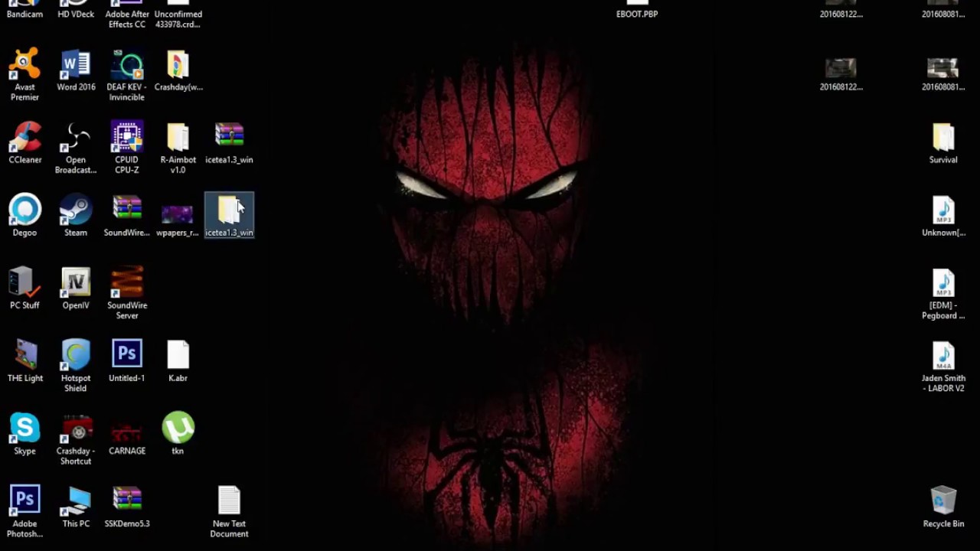980x551 pixels.
Task: Launch the Adobe Photoshop shortcut
Action: [x=24, y=511]
